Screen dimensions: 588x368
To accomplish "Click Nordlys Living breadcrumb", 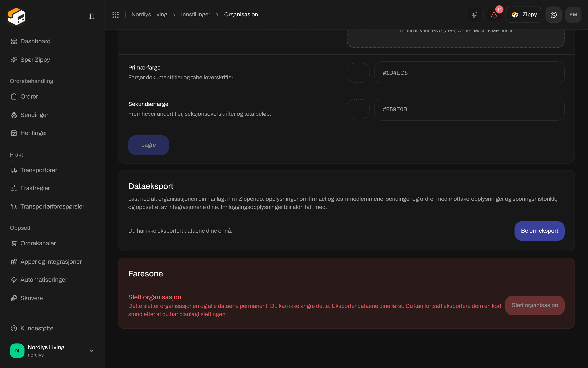I will pyautogui.click(x=149, y=15).
